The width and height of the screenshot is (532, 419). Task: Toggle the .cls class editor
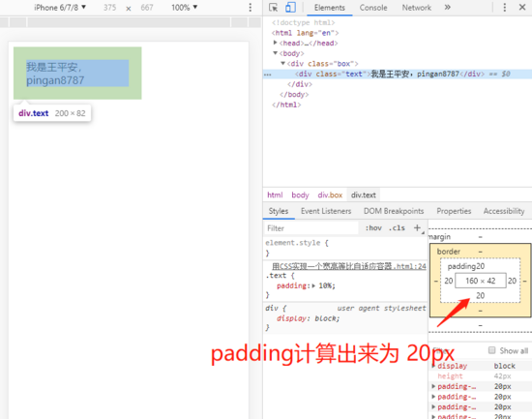pyautogui.click(x=397, y=228)
